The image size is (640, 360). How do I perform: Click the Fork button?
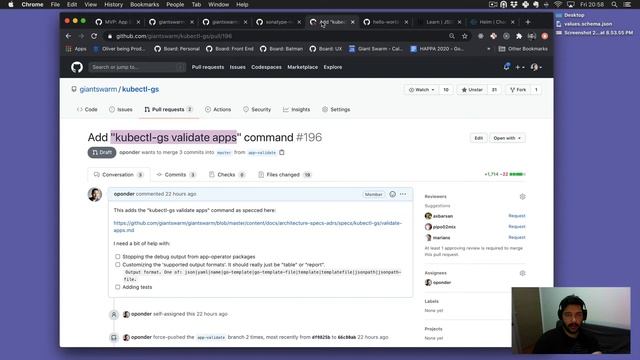(x=518, y=90)
